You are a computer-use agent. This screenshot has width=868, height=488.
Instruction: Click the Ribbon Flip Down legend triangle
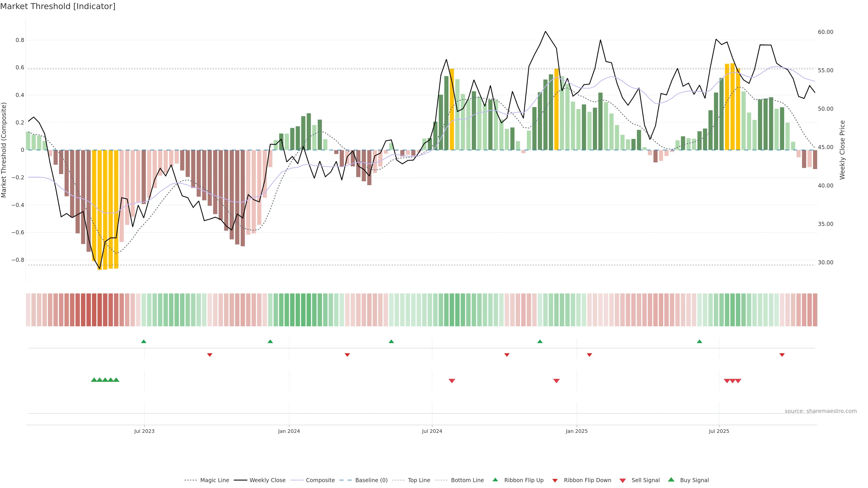pyautogui.click(x=555, y=481)
